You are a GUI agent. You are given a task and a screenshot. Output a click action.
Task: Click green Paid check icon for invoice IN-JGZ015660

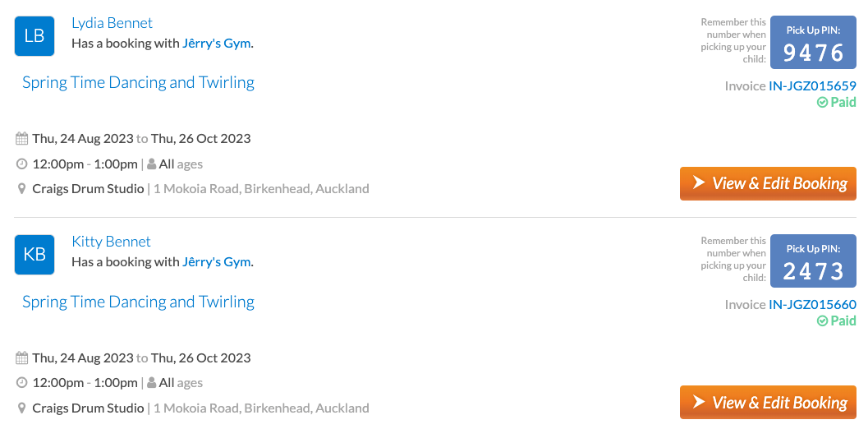pyautogui.click(x=823, y=321)
